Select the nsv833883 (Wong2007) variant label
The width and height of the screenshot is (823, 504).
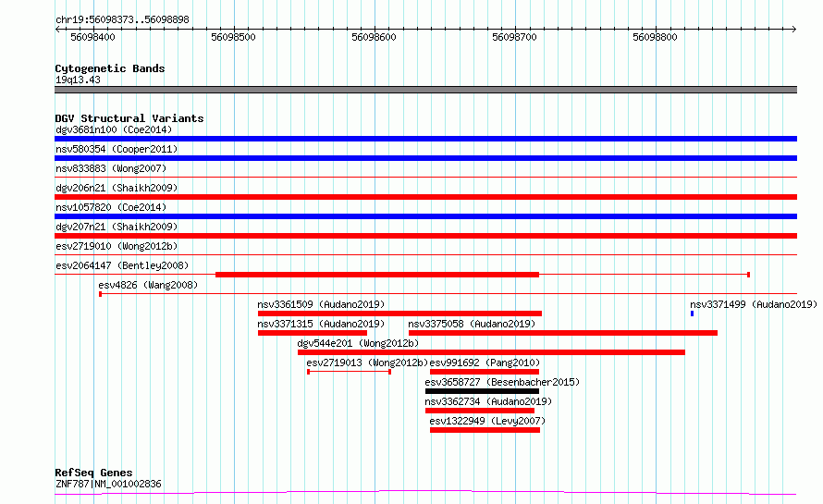(111, 168)
